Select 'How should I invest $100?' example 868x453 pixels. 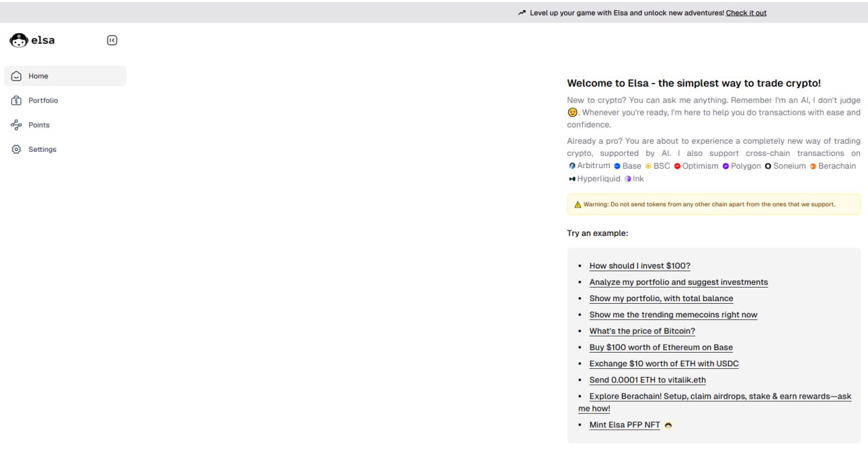pyautogui.click(x=639, y=266)
